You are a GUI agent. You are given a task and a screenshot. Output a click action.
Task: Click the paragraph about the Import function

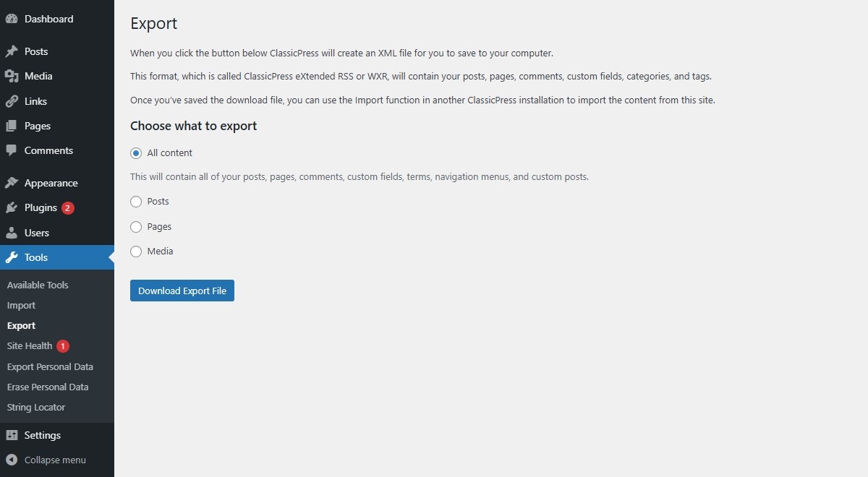coord(422,100)
